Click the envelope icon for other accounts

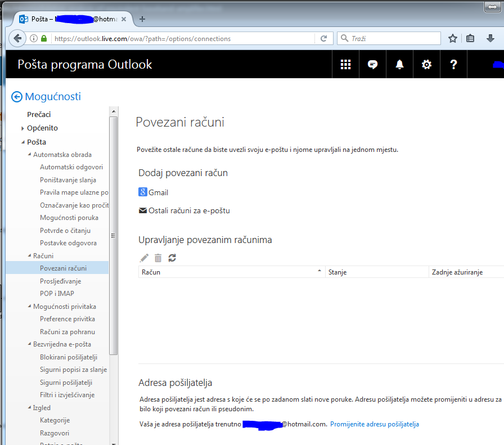(x=143, y=210)
